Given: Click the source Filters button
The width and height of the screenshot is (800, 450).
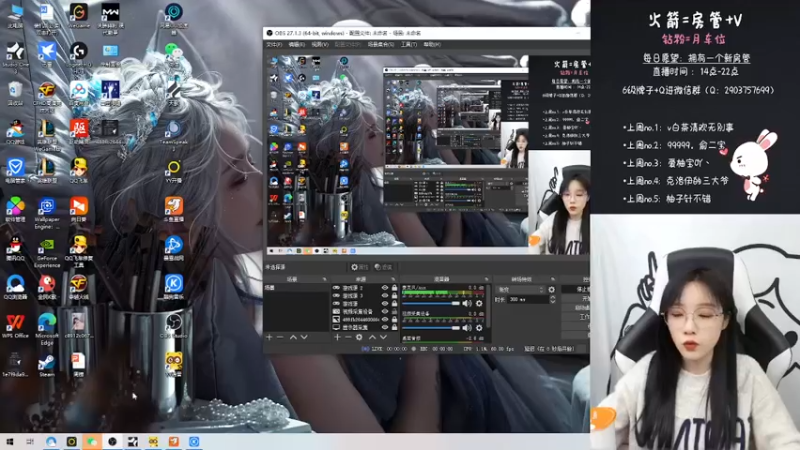Looking at the screenshot, I should 383,267.
